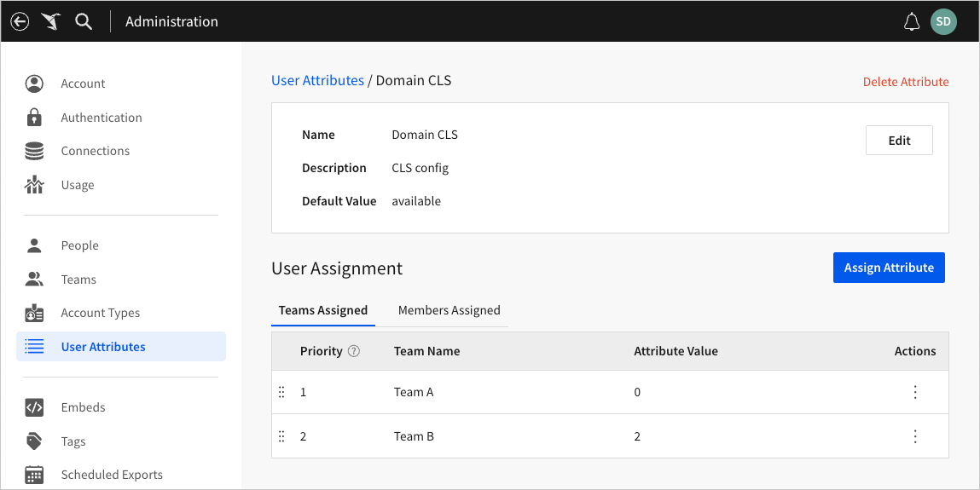Switch to the Teams Assigned tab
This screenshot has height=490, width=980.
[x=323, y=310]
